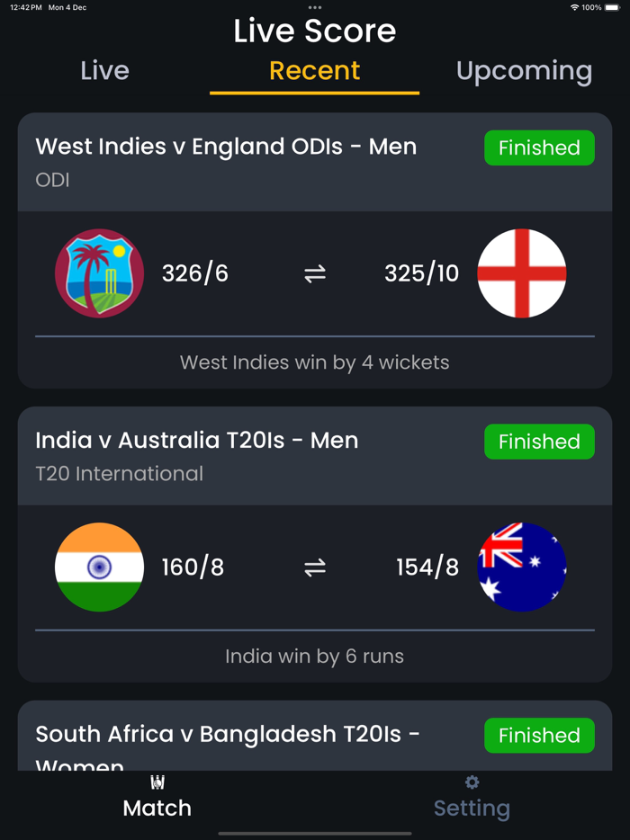Tap the result text India win by 6 runs
The height and width of the screenshot is (840, 630).
pyautogui.click(x=314, y=656)
